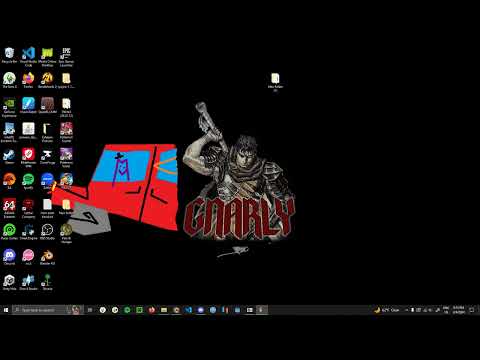Click the Windows Start button
This screenshot has width=480, height=360.
click(6, 310)
